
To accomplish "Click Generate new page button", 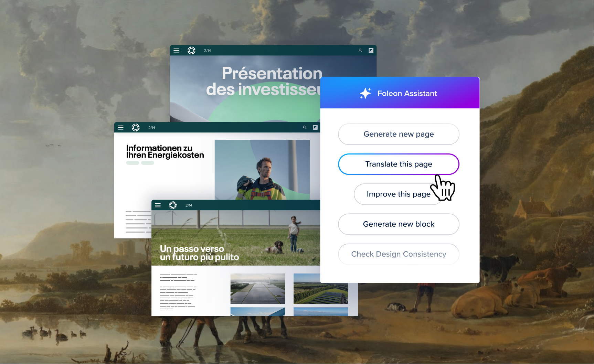I will click(399, 134).
